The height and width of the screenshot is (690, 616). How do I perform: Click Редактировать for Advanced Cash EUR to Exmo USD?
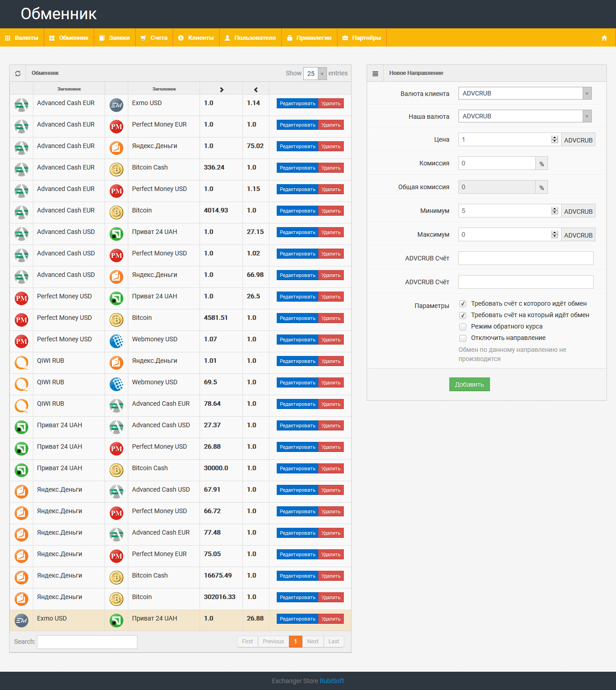click(297, 104)
